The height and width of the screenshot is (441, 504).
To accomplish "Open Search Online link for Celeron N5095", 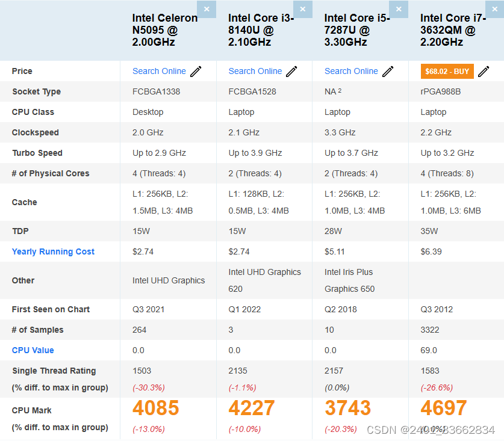I will (x=159, y=71).
